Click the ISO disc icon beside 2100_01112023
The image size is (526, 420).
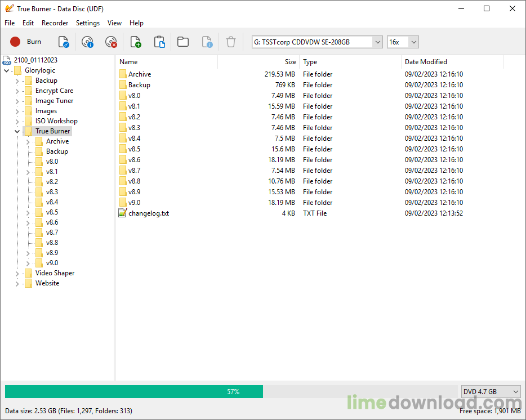(7, 60)
